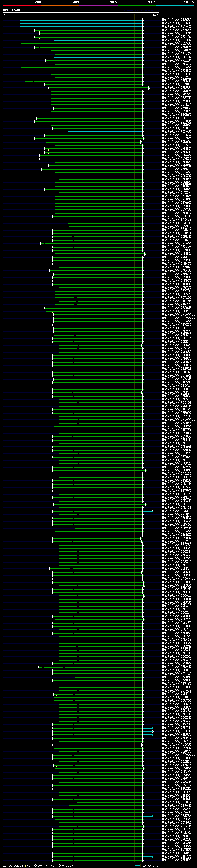
Task: Click the purple ~60% identity legend segment
Action: 98,6
